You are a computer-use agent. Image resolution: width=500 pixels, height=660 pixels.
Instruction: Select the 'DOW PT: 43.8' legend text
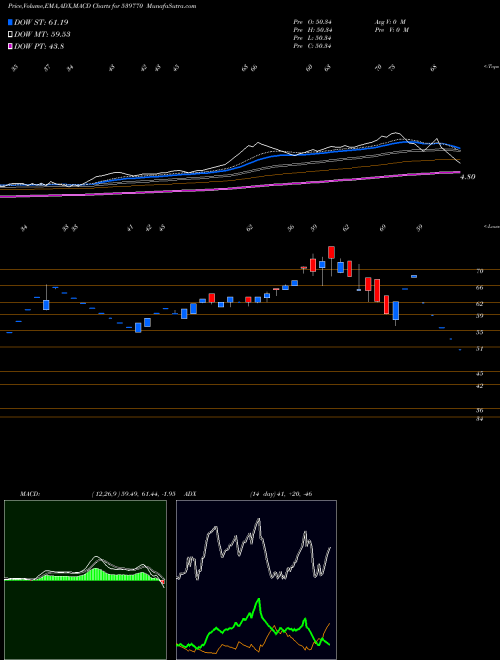pyautogui.click(x=39, y=47)
